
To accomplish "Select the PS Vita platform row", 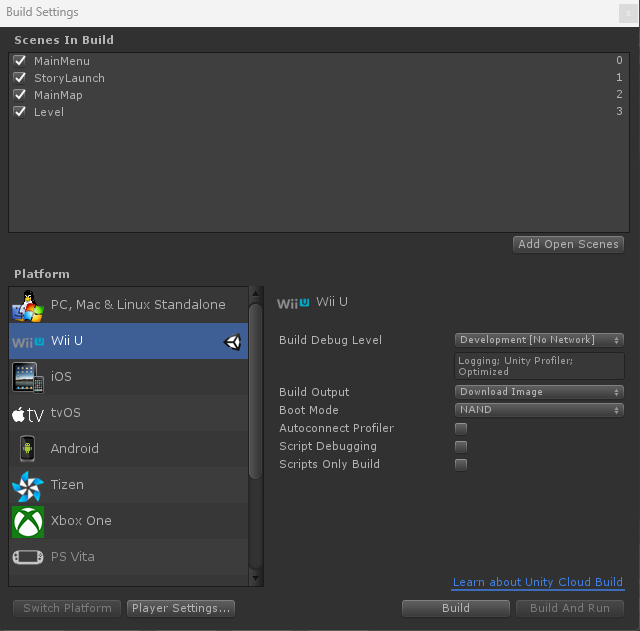I will 128,557.
